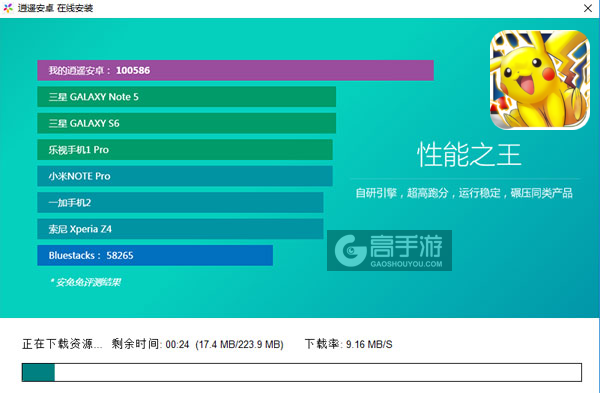
Task: Select the 索尼 Xperia Z4 bar
Action: click(180, 229)
